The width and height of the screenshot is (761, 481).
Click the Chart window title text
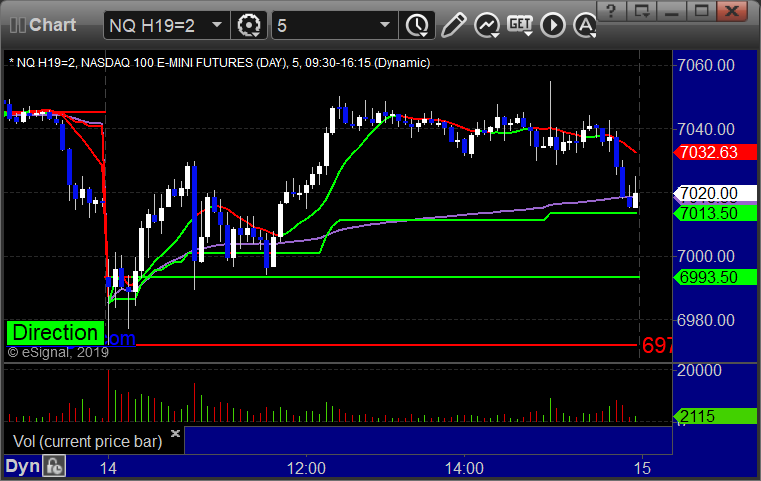point(52,25)
